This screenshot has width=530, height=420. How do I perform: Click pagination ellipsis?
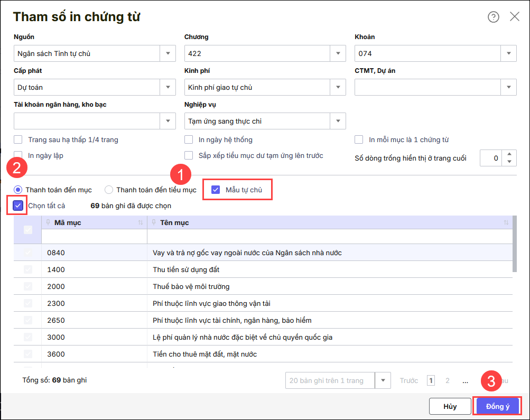tap(466, 381)
